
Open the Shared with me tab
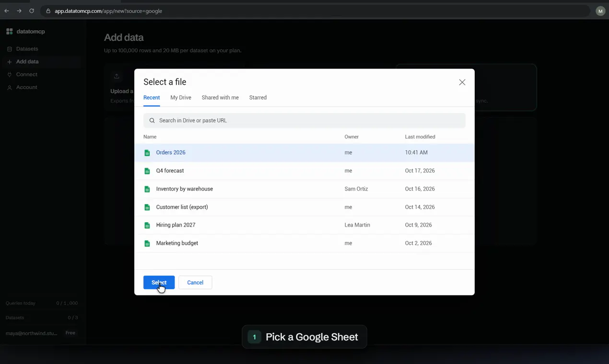220,98
